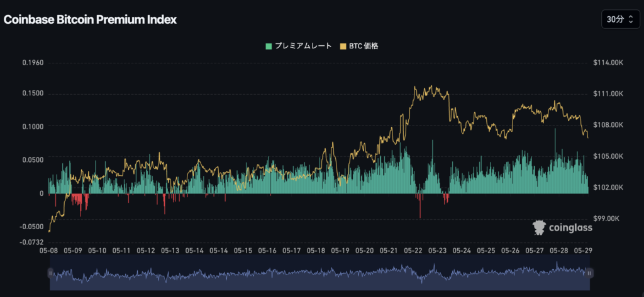Screen dimensions: 644x297
Task: Click the 05-24 date label
Action: [461, 250]
